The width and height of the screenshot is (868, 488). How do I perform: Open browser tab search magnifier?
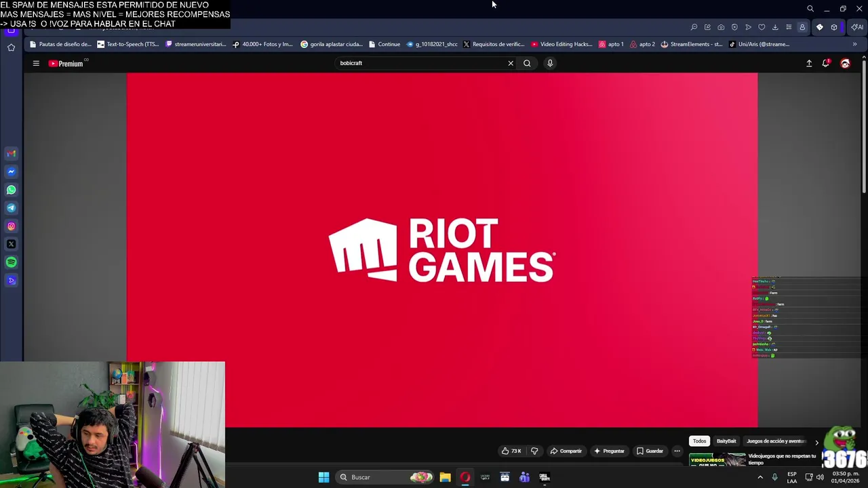pyautogui.click(x=810, y=9)
